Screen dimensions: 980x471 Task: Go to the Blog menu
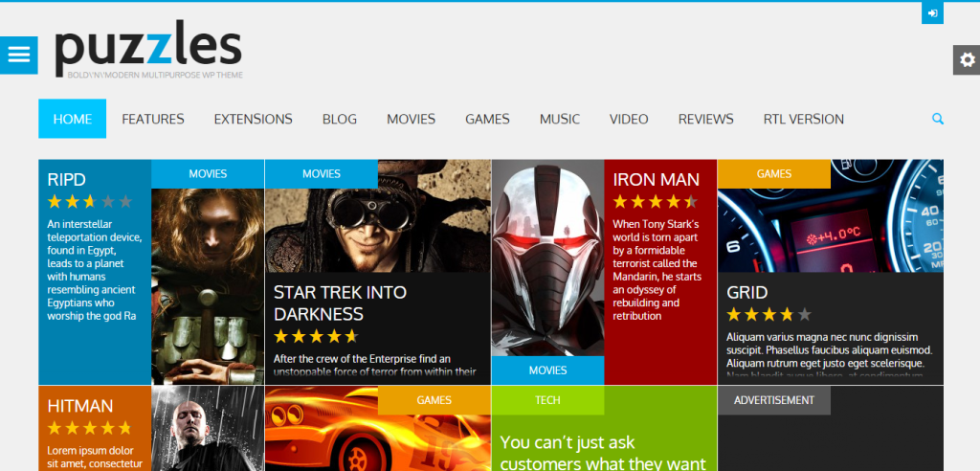(x=340, y=119)
